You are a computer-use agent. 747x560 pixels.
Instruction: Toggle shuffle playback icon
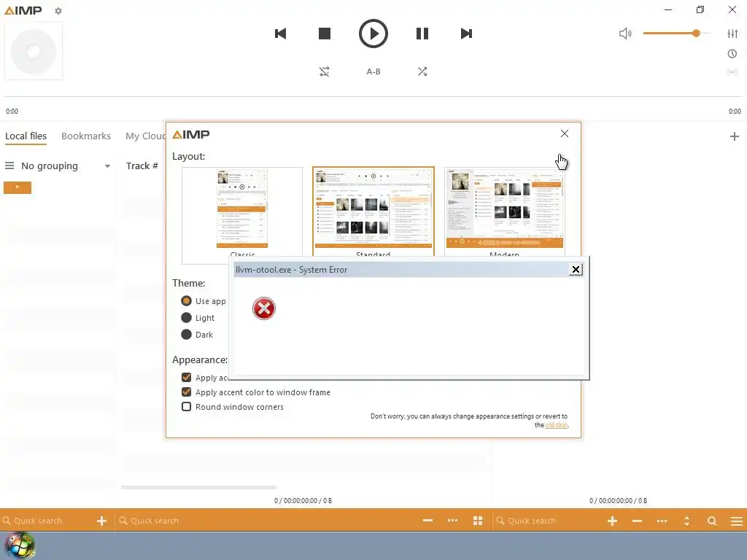[422, 71]
